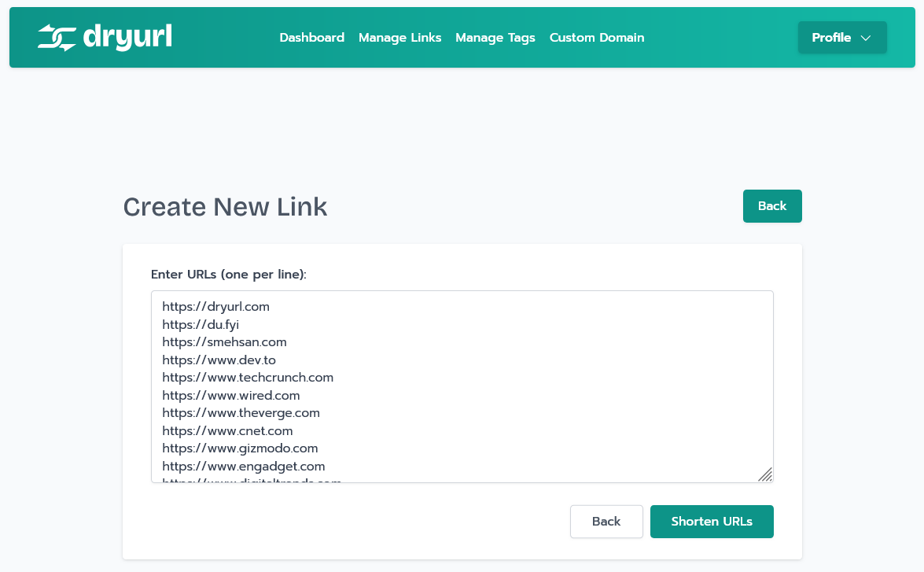Image resolution: width=924 pixels, height=572 pixels.
Task: Expand the Profile dropdown
Action: tap(842, 38)
